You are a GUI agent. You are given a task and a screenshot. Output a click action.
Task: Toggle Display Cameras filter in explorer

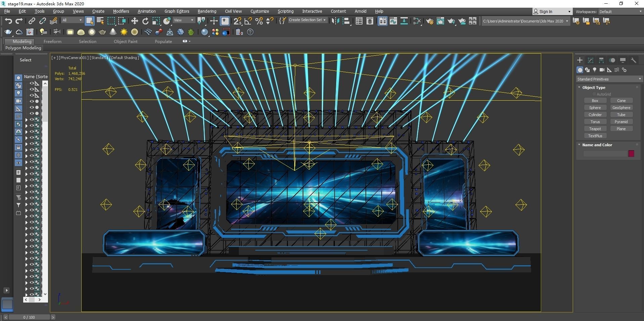point(18,101)
